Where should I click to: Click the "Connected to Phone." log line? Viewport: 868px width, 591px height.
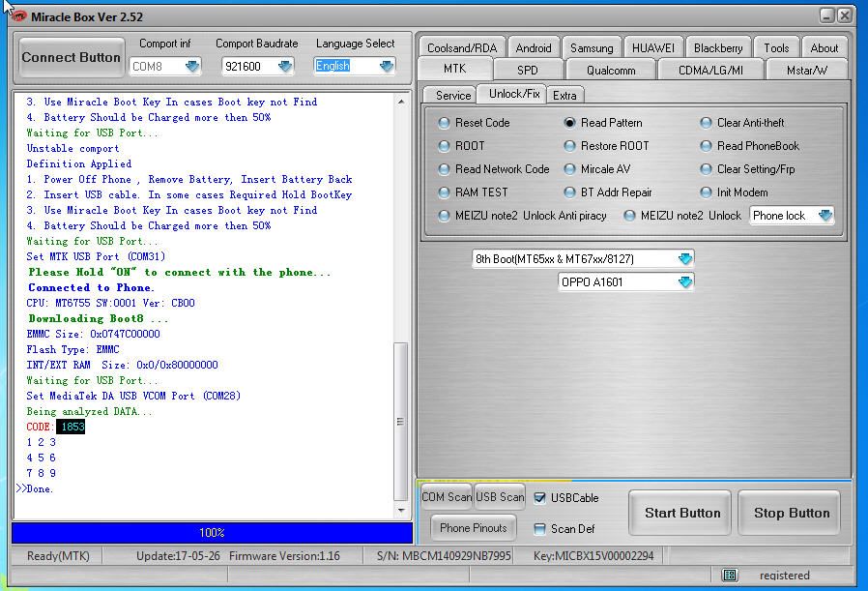pos(91,287)
